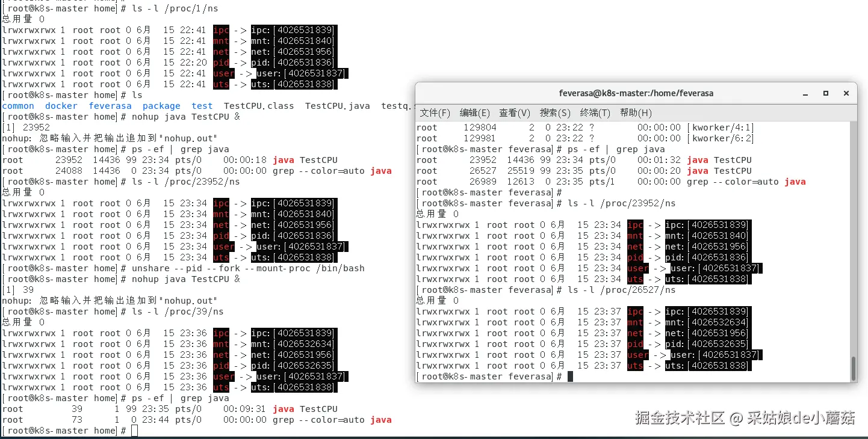Click the 'common' directory name in ls output
Screen dimensions: 868x439
pyautogui.click(x=18, y=106)
